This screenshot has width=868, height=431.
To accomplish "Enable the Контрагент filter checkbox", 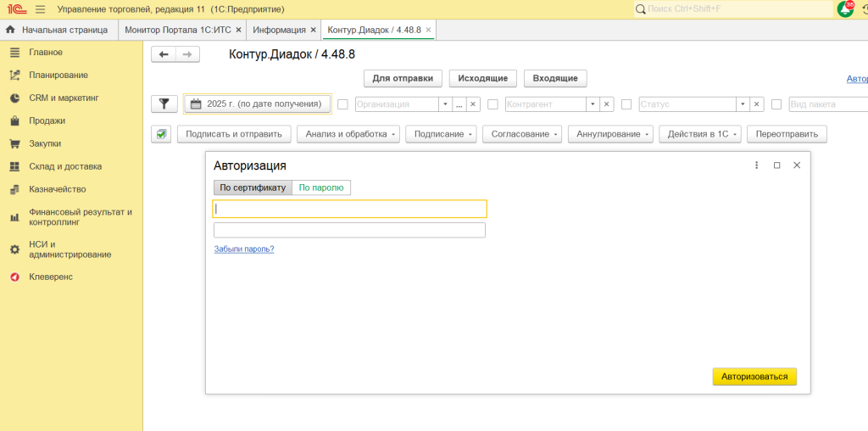I will [x=492, y=104].
